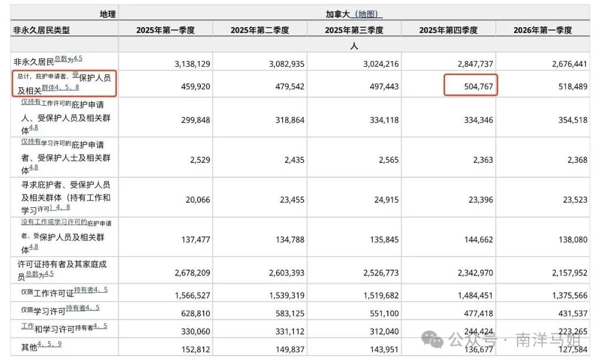
Task: Select cell value 3,024,216
Action: (x=381, y=64)
